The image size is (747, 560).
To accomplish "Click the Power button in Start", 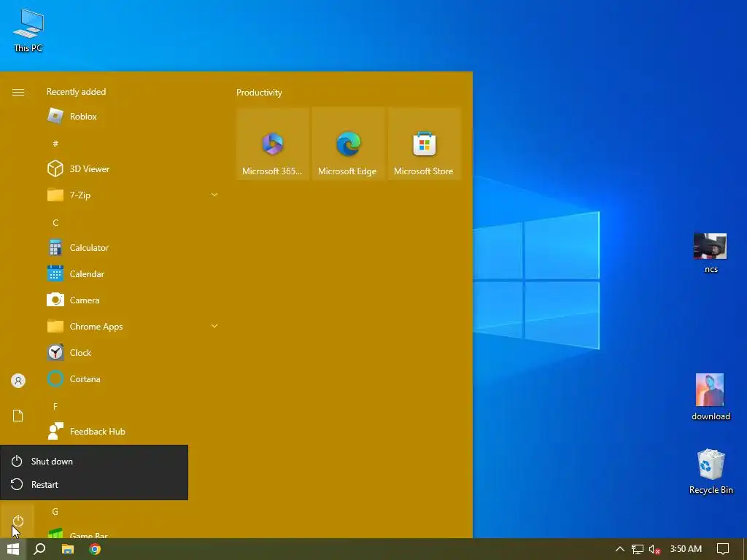I will point(18,521).
